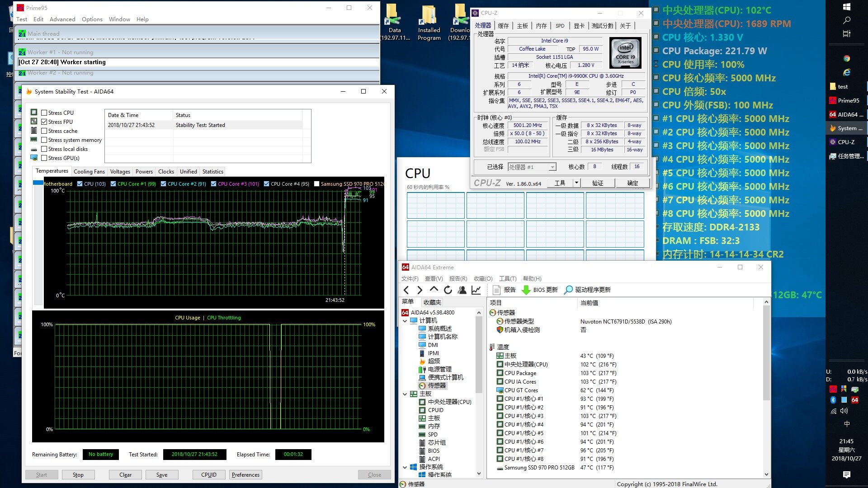The width and height of the screenshot is (868, 488).
Task: Select the Temperatures tab in AIDA64
Action: (51, 172)
